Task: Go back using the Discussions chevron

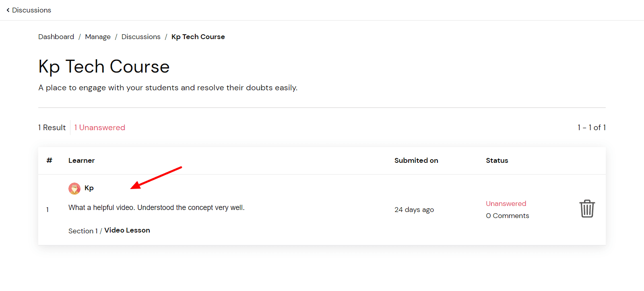Action: tap(29, 10)
